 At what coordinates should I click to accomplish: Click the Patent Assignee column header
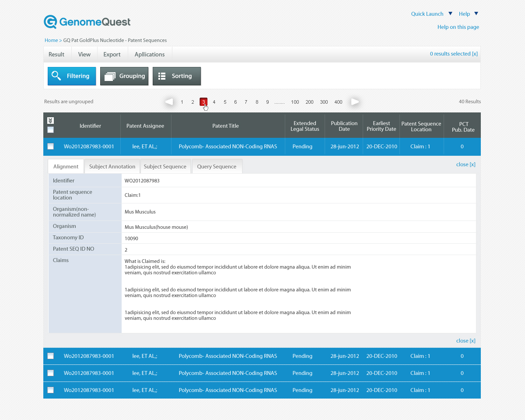145,126
